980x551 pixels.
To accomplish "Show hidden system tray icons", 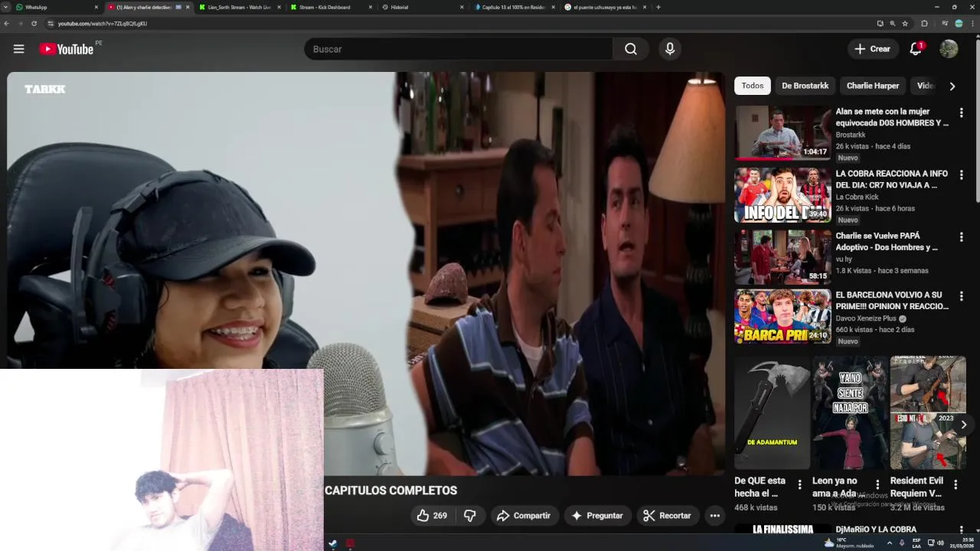I will [889, 543].
